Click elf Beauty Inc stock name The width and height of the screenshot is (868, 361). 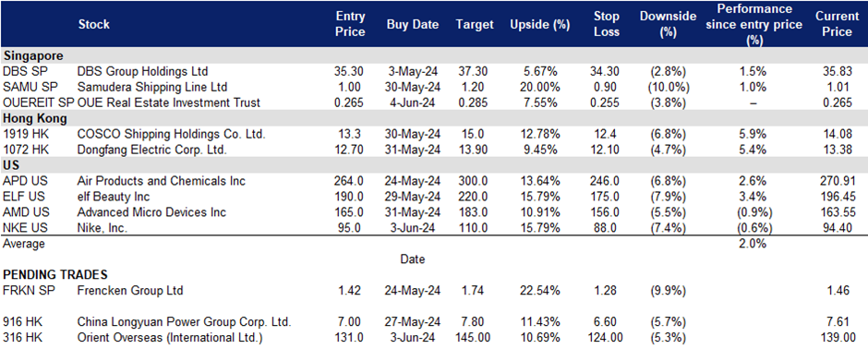[x=113, y=197]
